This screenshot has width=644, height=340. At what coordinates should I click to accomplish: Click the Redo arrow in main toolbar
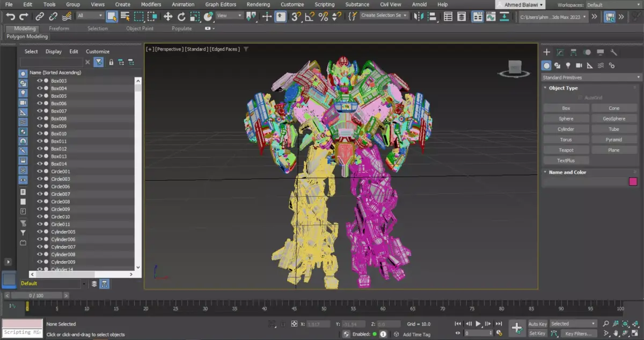(25, 16)
